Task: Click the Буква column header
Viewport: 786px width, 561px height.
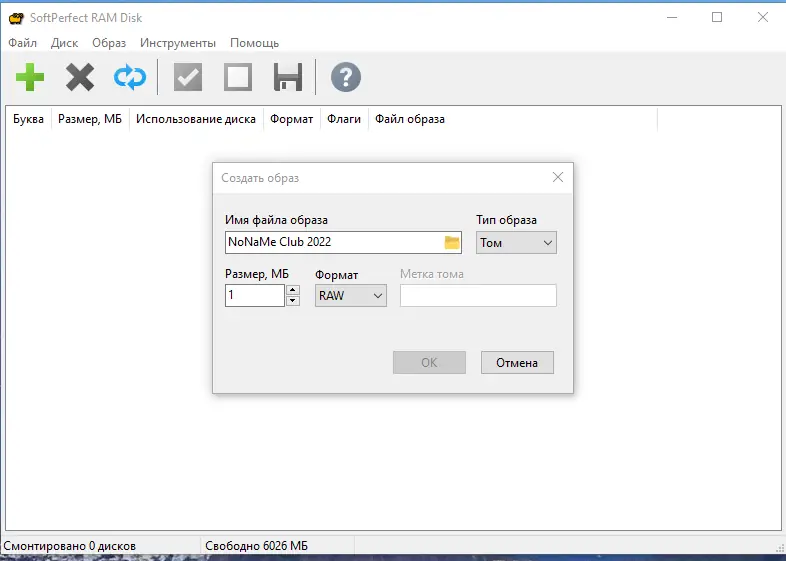Action: [x=29, y=119]
